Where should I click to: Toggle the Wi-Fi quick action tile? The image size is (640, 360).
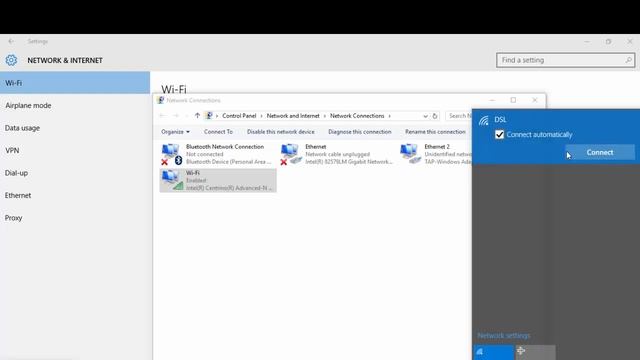tap(493, 352)
